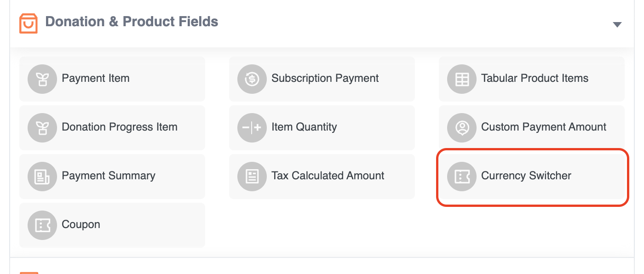Collapse the Donation & Product Fields section

617,24
